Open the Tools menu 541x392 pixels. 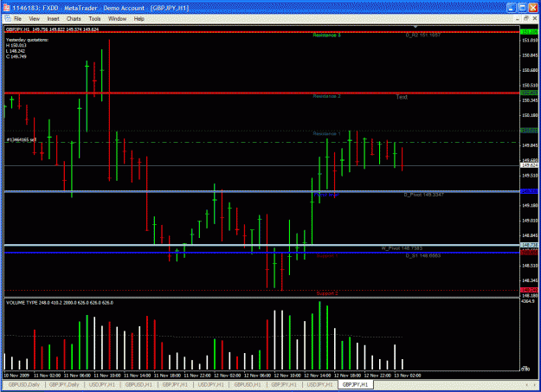click(94, 19)
